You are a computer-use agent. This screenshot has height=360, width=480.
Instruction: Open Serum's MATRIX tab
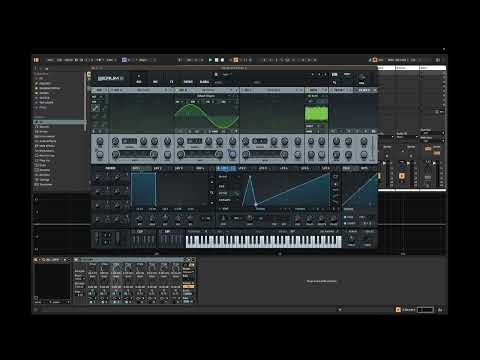tap(188, 82)
